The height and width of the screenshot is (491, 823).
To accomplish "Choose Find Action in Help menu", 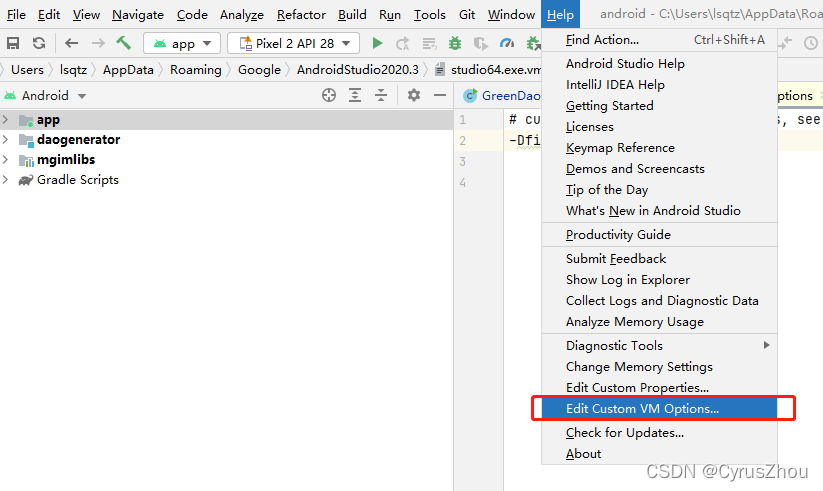I will point(659,40).
